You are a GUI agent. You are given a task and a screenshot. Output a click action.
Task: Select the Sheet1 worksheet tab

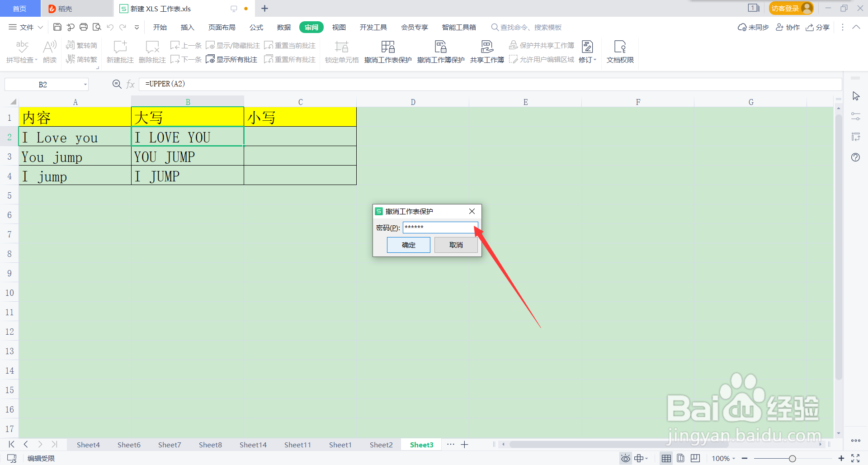pos(340,445)
